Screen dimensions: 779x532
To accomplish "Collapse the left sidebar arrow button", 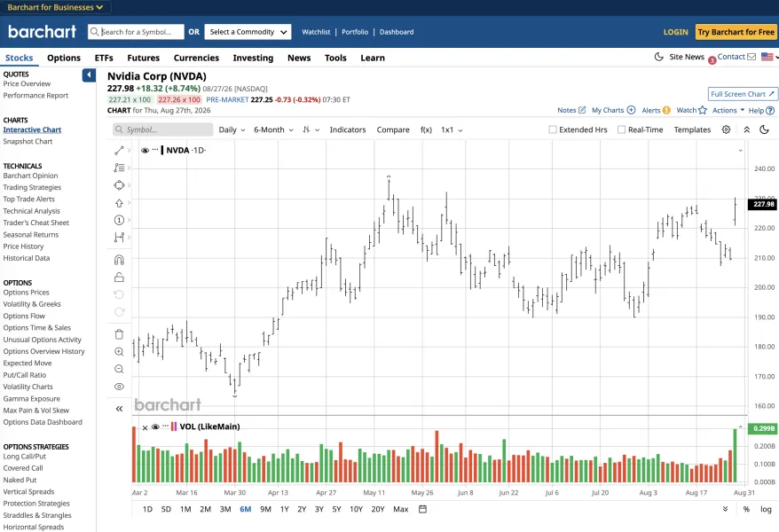I will [x=89, y=75].
